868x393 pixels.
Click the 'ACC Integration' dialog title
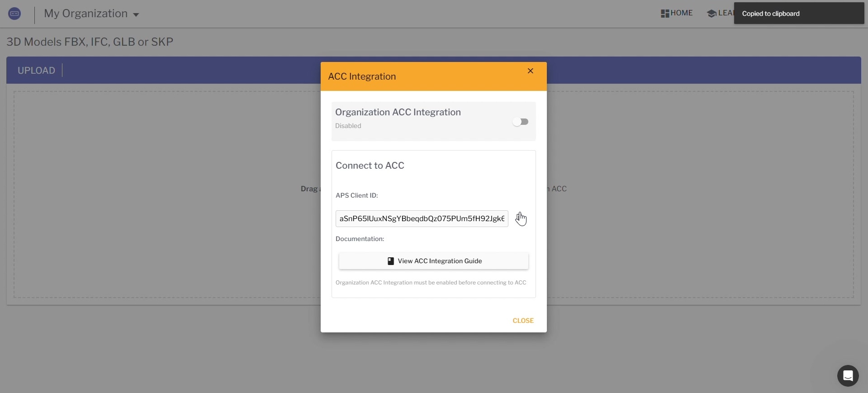point(362,76)
